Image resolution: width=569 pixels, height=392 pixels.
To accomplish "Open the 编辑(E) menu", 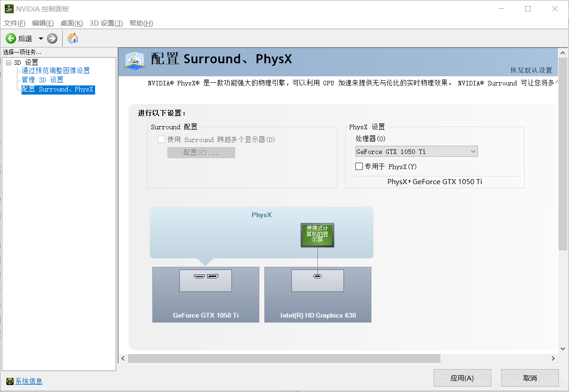I will tap(43, 23).
